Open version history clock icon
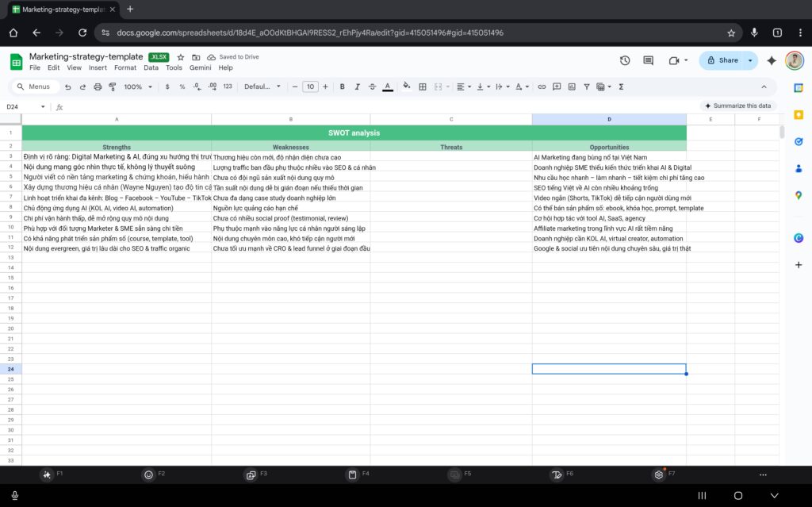812x507 pixels. click(625, 60)
